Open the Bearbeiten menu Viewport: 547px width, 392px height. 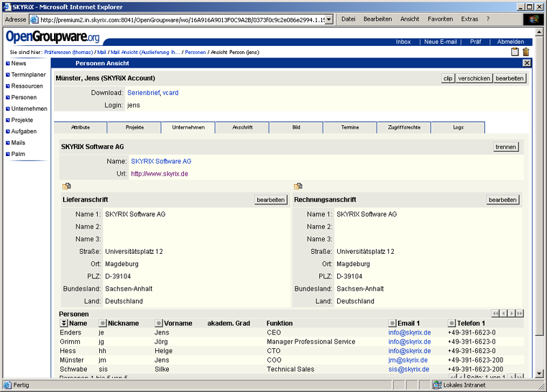(378, 19)
